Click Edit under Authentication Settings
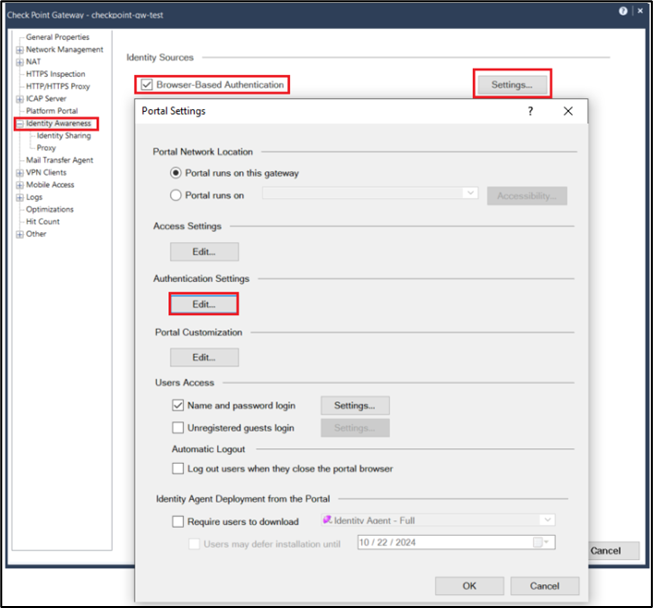This screenshot has width=653, height=608. click(204, 303)
